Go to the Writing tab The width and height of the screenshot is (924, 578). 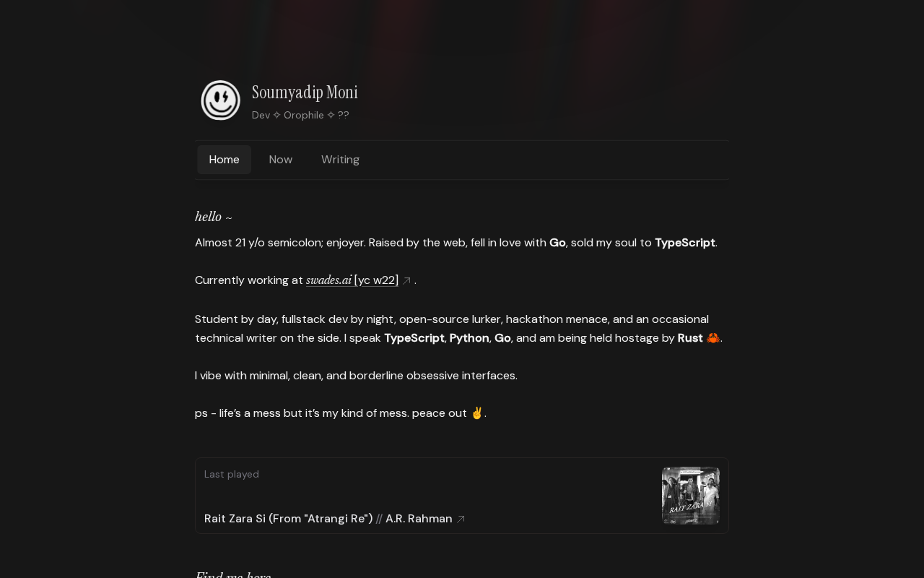pyautogui.click(x=340, y=160)
